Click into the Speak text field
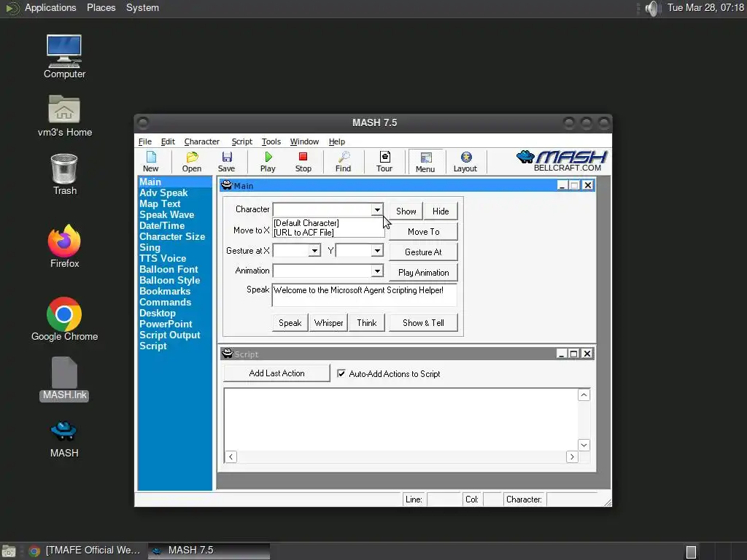The width and height of the screenshot is (747, 560). (x=365, y=295)
